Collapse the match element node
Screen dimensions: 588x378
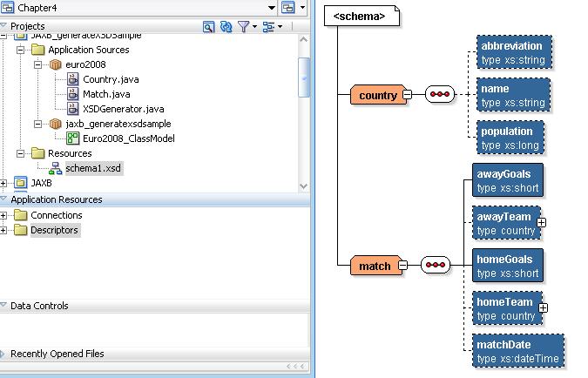pos(402,265)
